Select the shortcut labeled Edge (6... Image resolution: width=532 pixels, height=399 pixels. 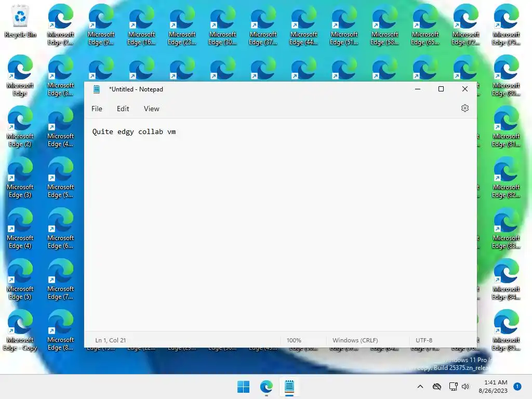[60, 229]
